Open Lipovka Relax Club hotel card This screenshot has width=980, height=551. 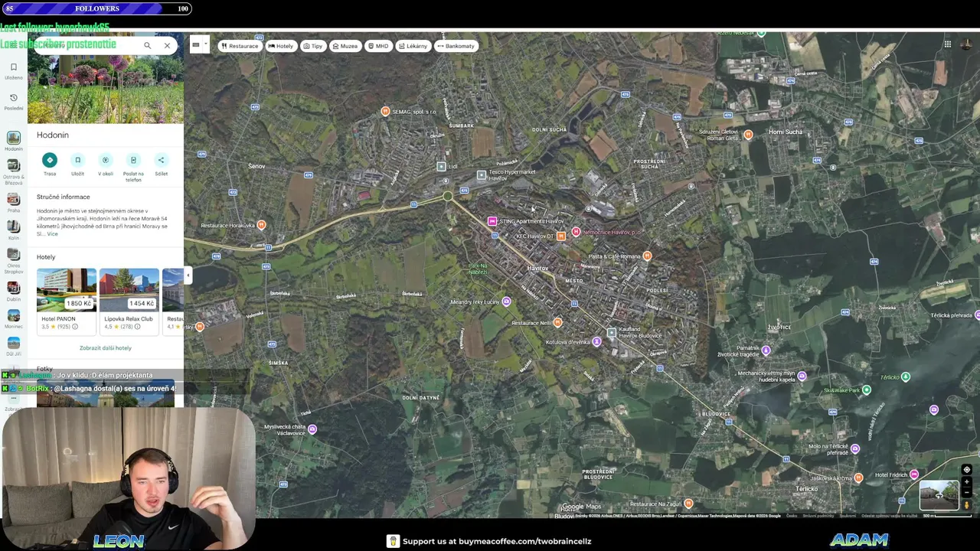pos(129,301)
